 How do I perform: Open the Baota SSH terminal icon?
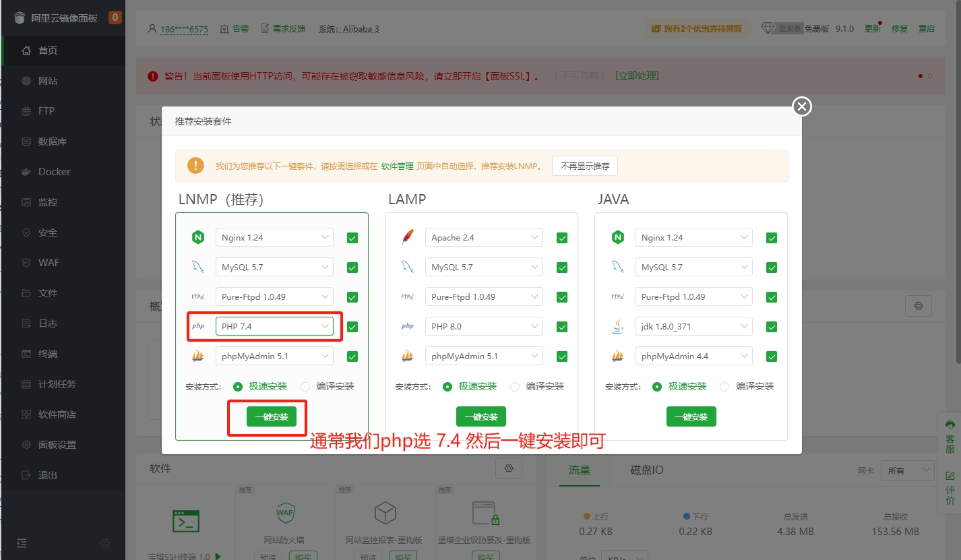click(x=185, y=521)
